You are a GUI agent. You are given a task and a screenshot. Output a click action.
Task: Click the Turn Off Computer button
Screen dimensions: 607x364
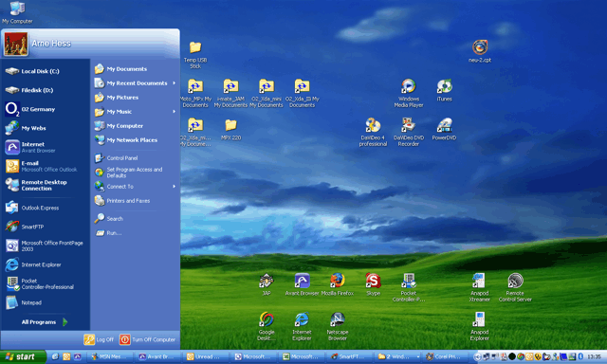pyautogui.click(x=148, y=339)
